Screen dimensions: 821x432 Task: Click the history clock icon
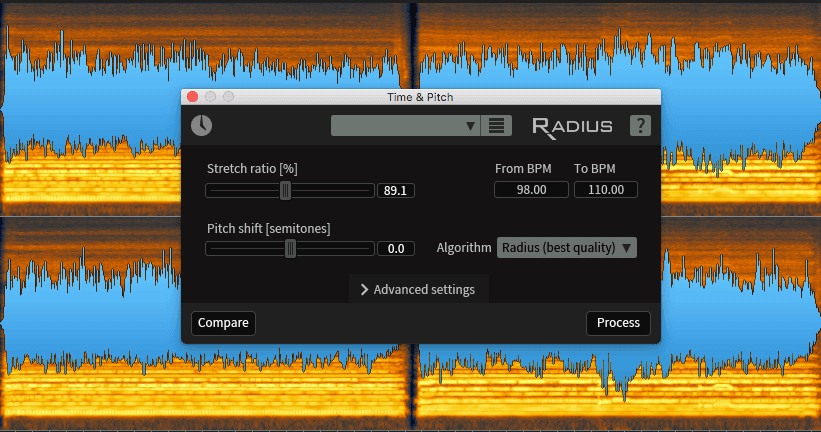click(x=202, y=126)
